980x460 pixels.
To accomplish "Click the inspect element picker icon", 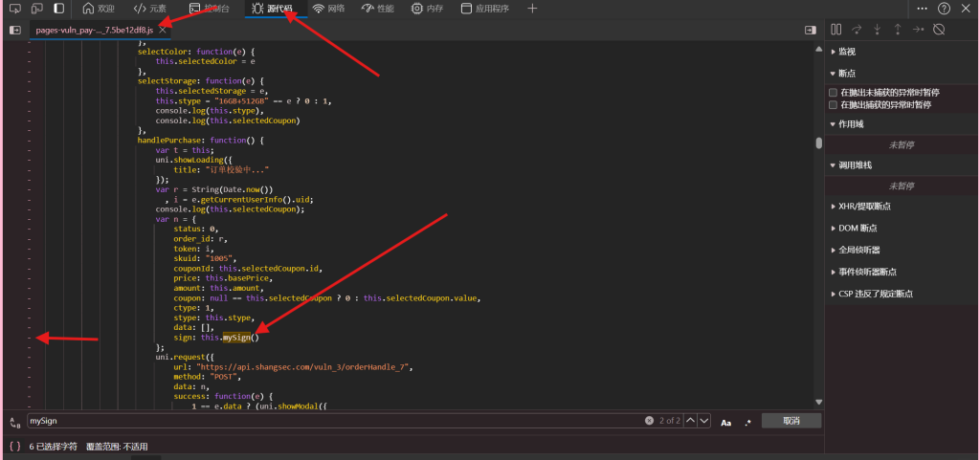I will (14, 9).
